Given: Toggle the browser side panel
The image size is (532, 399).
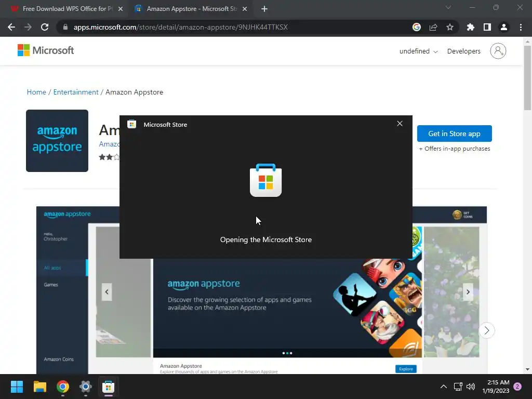Looking at the screenshot, I should click(487, 27).
